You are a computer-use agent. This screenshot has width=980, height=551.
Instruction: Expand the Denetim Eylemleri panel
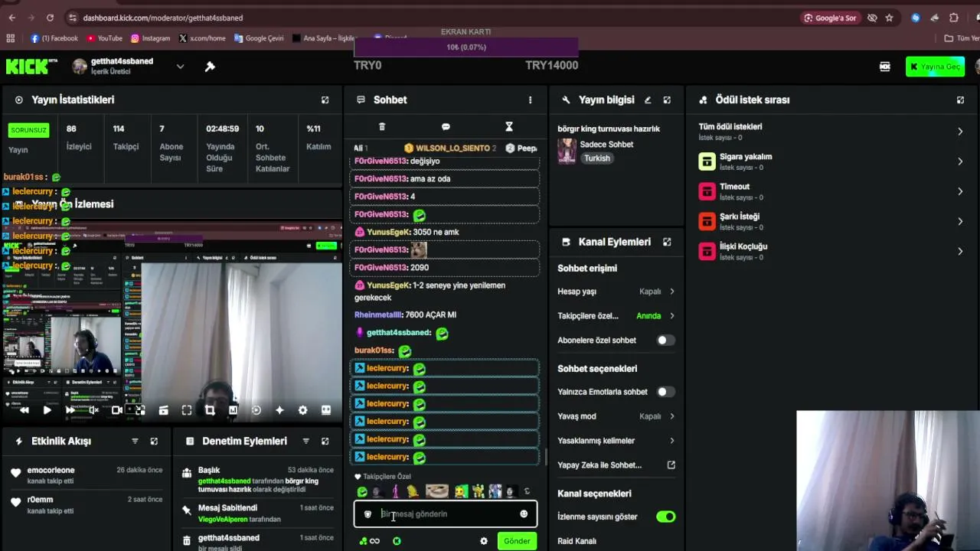pyautogui.click(x=325, y=441)
